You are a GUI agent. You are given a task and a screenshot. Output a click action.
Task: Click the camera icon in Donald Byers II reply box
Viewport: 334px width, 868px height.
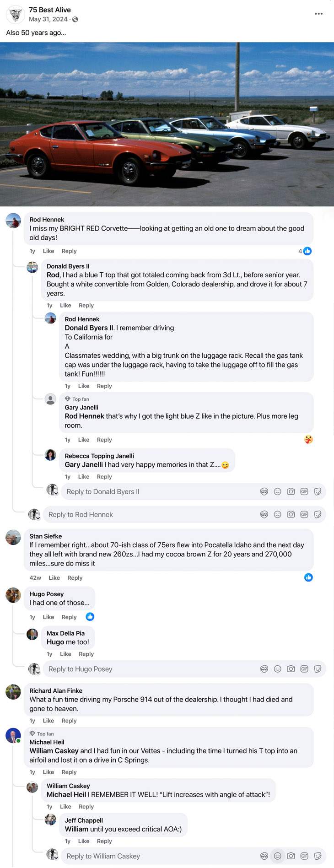tap(291, 491)
